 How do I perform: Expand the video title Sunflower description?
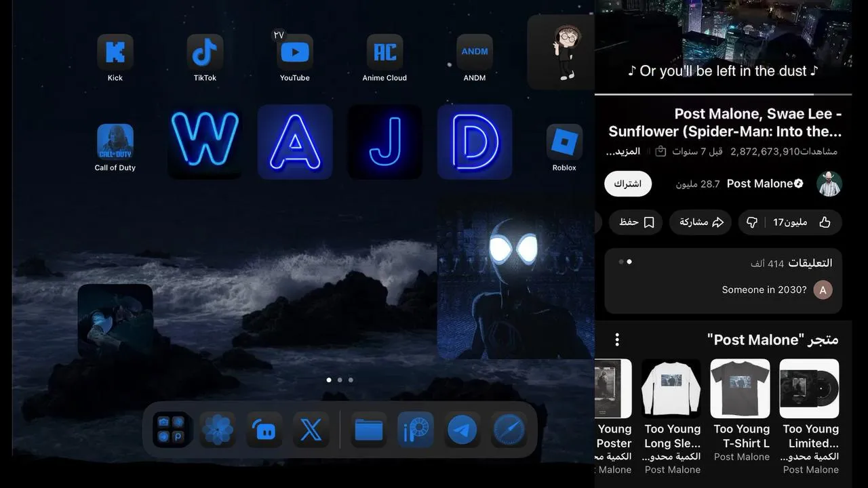coord(724,123)
